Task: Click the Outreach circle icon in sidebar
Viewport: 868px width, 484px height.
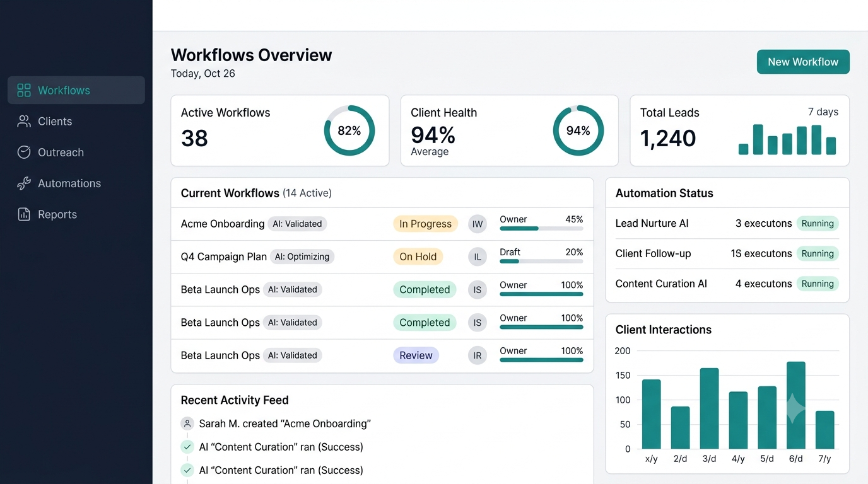Action: (x=24, y=152)
